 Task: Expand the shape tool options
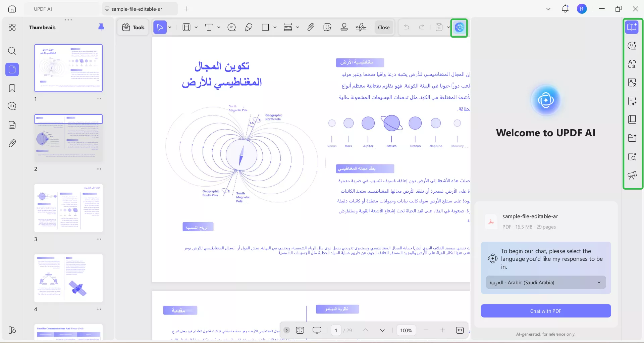[x=275, y=27]
